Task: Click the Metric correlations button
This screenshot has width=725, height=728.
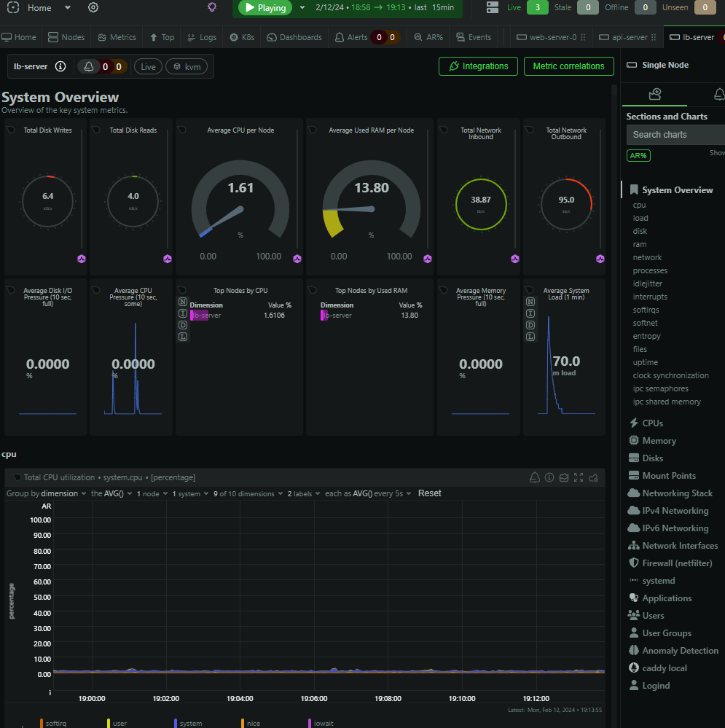Action: (x=568, y=66)
